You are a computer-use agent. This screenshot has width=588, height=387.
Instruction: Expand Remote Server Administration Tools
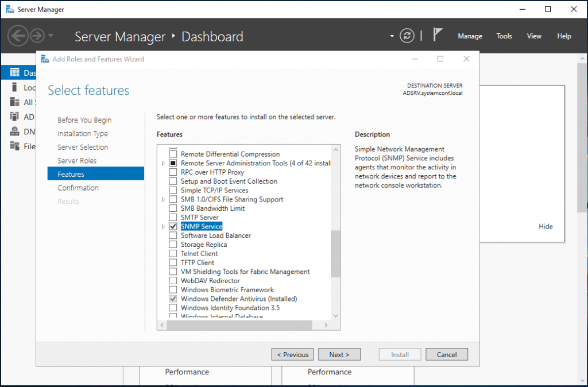click(163, 163)
